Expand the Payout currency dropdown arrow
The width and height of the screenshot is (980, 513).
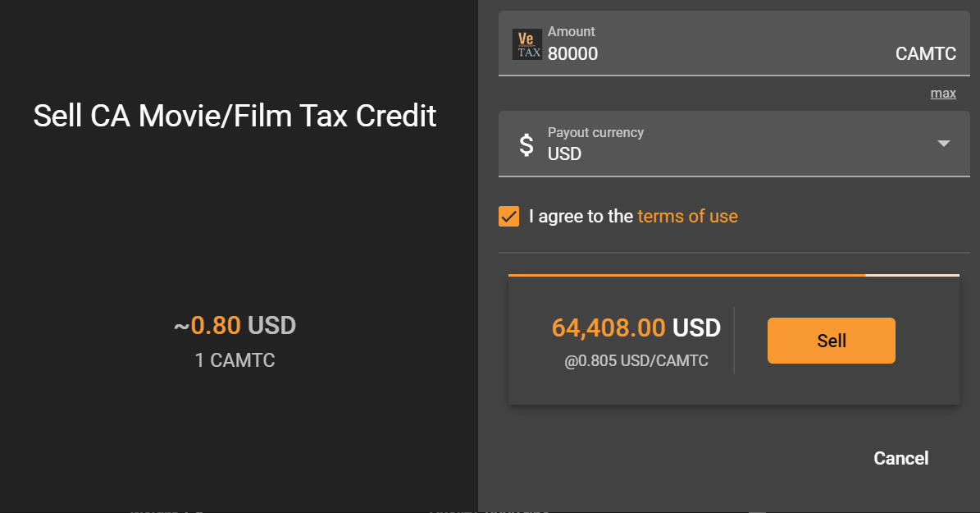(944, 144)
